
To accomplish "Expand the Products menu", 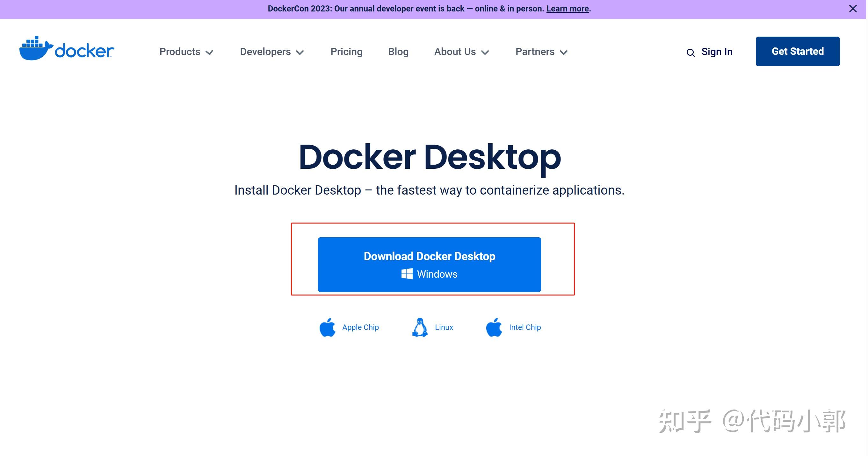I will (x=186, y=52).
